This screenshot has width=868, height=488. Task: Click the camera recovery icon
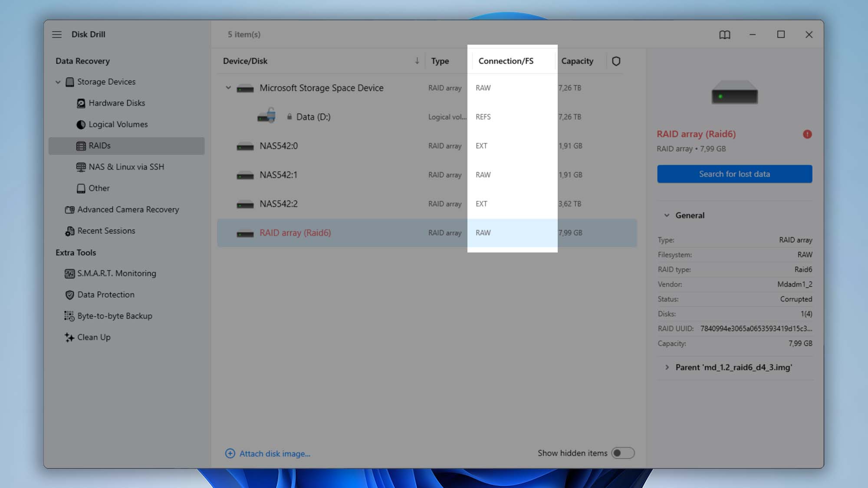coord(69,210)
